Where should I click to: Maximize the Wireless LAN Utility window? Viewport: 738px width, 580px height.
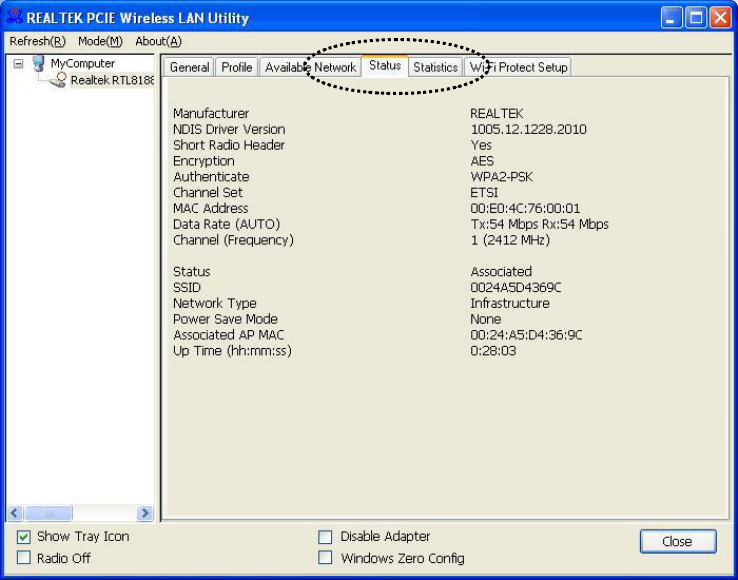click(x=696, y=18)
